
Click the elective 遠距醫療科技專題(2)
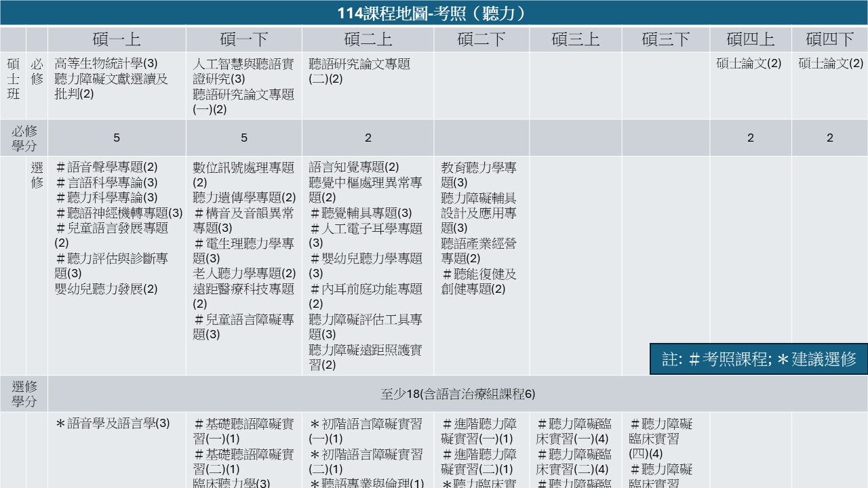(x=243, y=296)
